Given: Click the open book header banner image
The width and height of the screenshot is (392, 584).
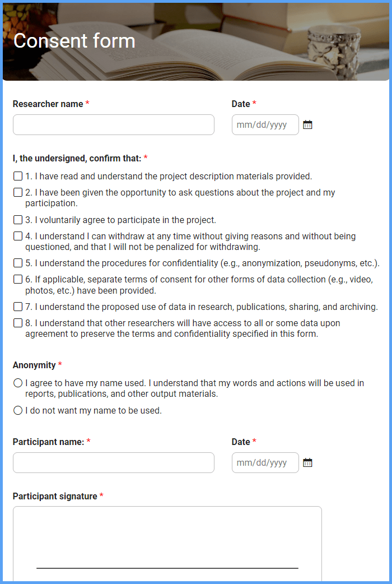Looking at the screenshot, I should [196, 41].
